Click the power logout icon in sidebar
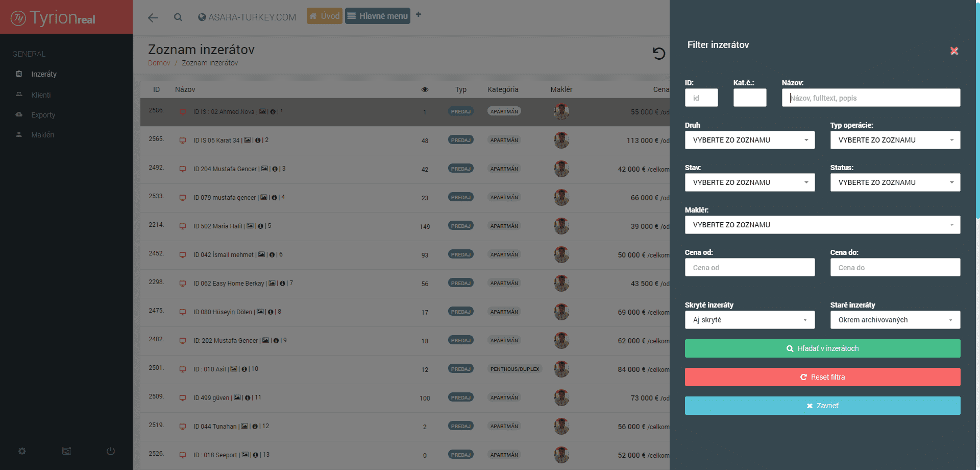 110,451
